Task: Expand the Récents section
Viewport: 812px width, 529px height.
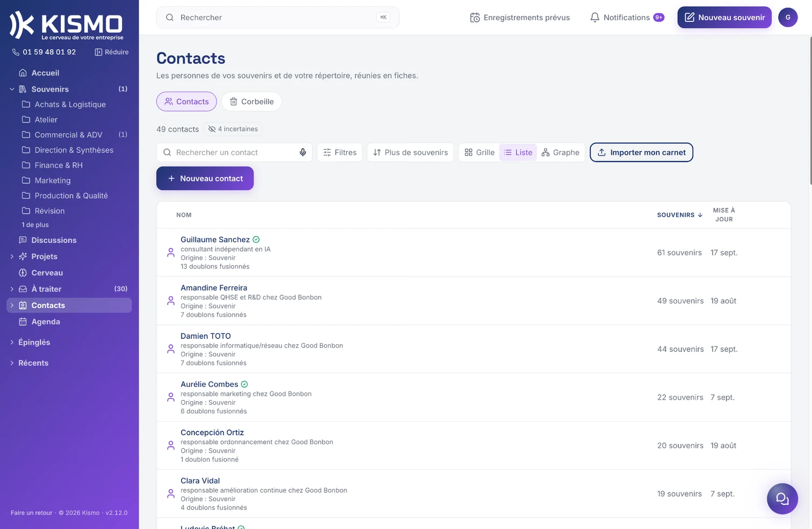Action: click(12, 363)
